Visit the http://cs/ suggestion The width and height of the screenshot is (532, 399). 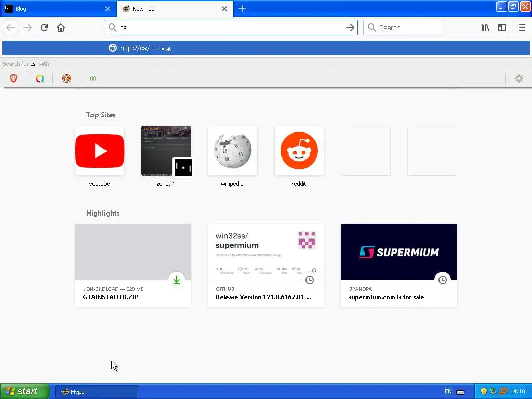tap(266, 48)
